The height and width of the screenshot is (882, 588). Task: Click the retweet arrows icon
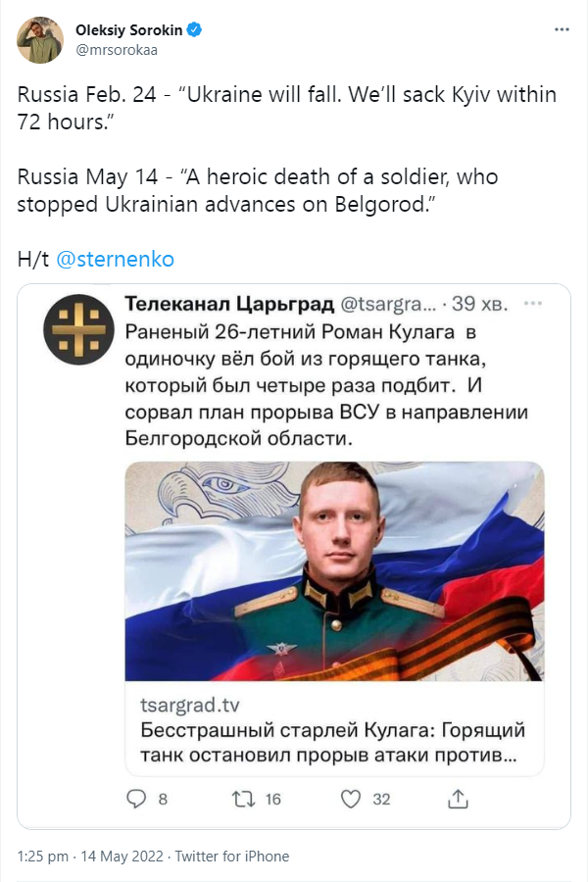point(243,799)
